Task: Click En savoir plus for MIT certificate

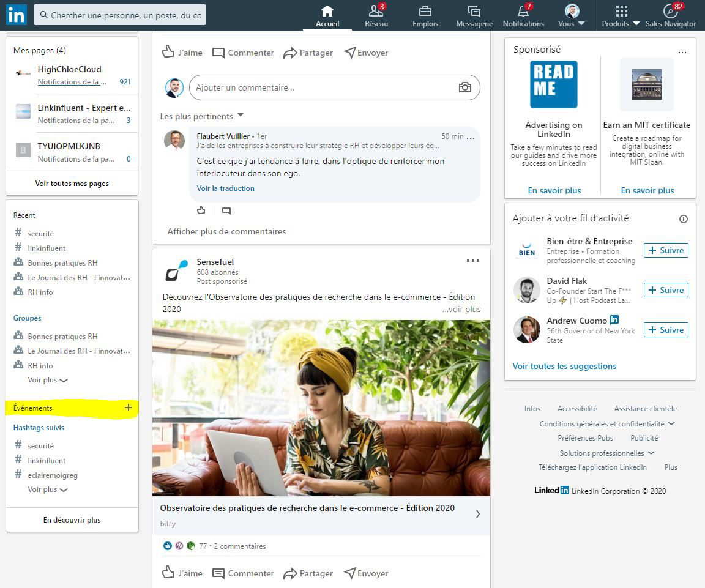Action: pos(647,190)
